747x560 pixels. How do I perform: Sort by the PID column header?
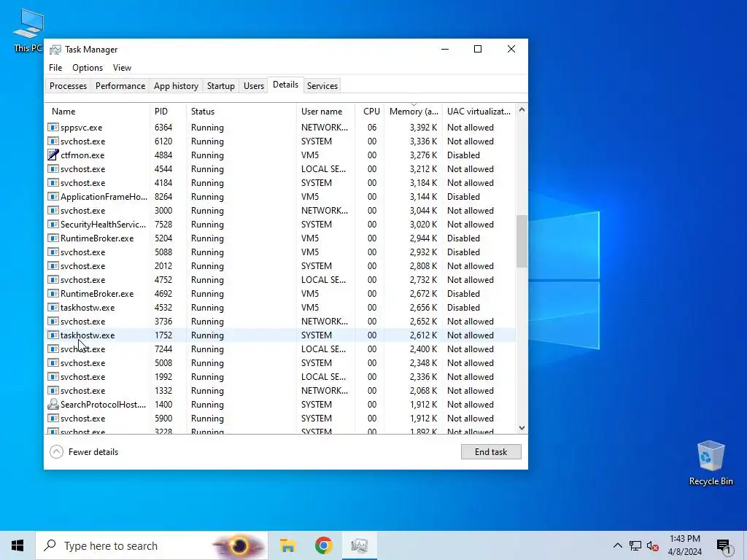coord(169,112)
